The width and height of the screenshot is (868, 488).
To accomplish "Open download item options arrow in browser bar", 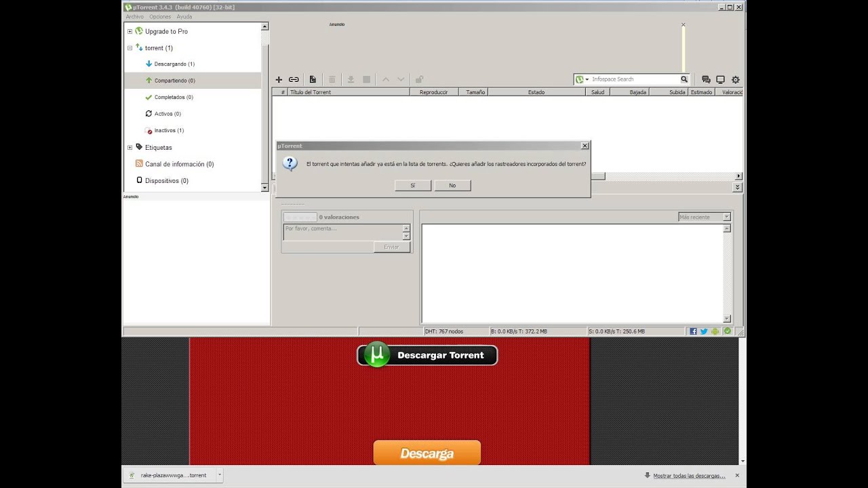I will pyautogui.click(x=219, y=475).
